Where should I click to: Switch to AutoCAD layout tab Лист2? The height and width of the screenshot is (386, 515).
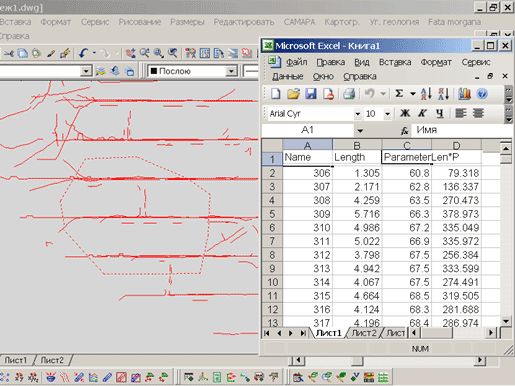[x=52, y=360]
